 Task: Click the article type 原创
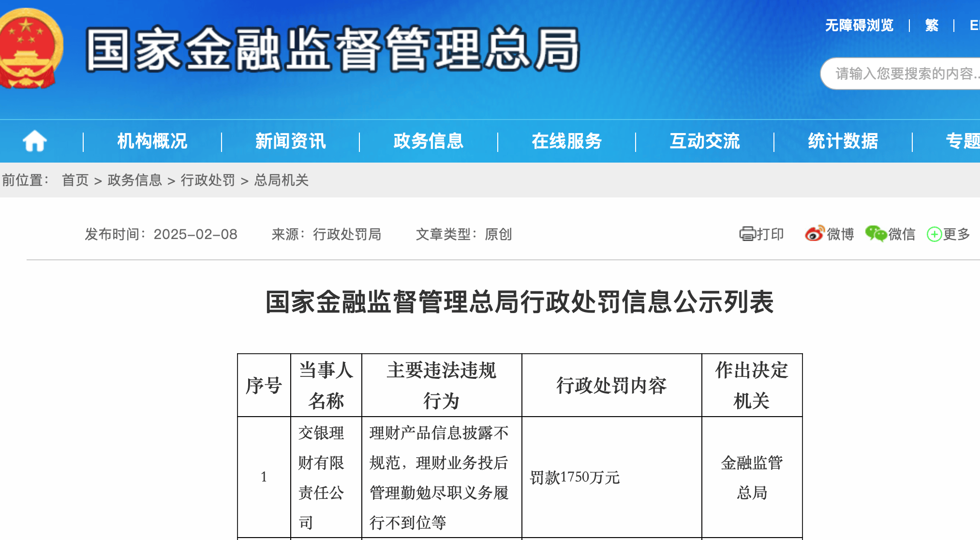click(498, 235)
